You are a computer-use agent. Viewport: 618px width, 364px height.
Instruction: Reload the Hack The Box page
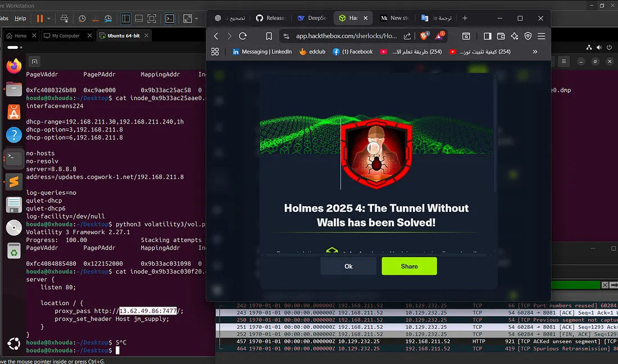243,36
